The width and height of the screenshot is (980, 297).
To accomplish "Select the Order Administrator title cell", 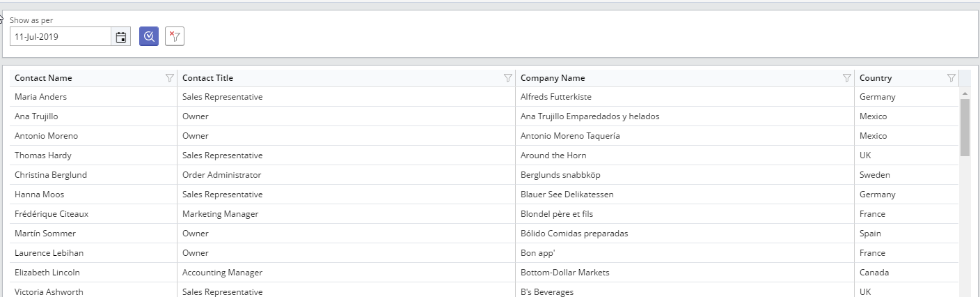I will click(x=221, y=175).
